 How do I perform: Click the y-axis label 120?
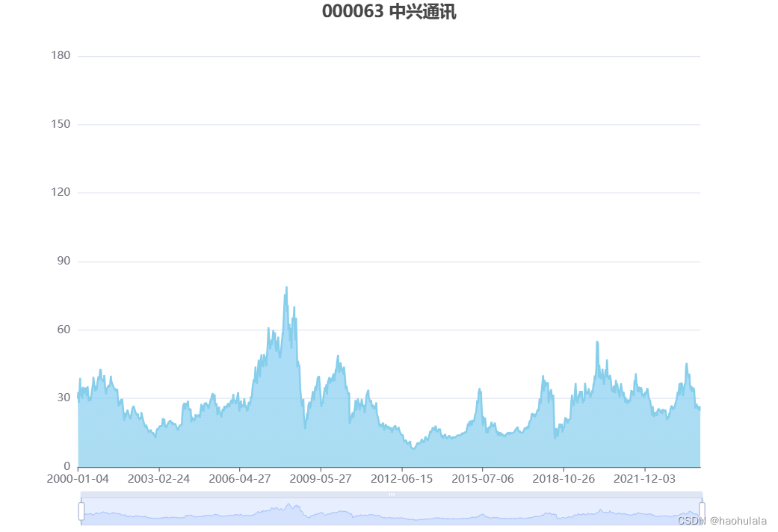[61, 192]
